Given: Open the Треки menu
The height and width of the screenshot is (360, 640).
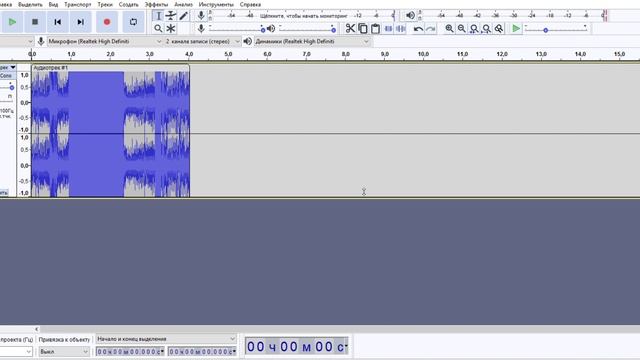Looking at the screenshot, I should 105,4.
